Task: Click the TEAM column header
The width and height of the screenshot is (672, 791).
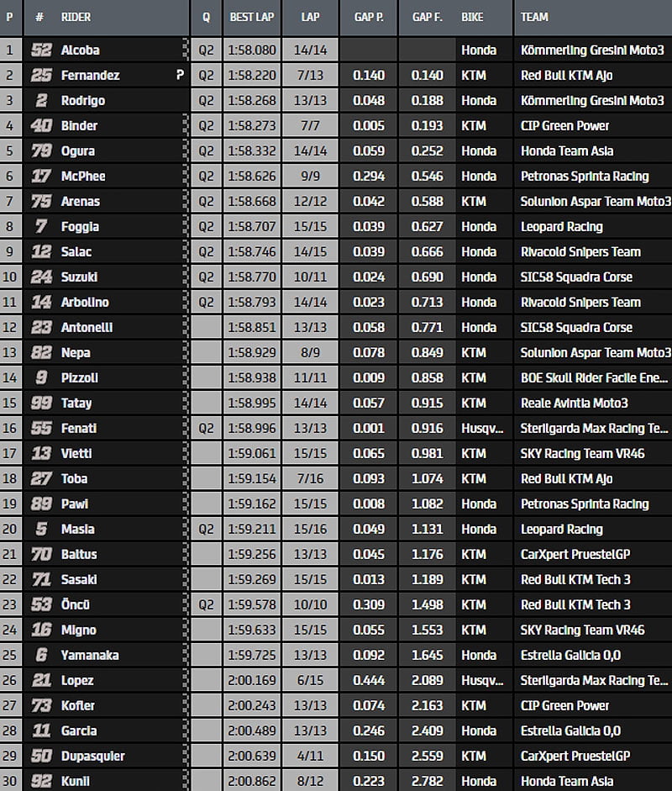Action: tap(534, 17)
